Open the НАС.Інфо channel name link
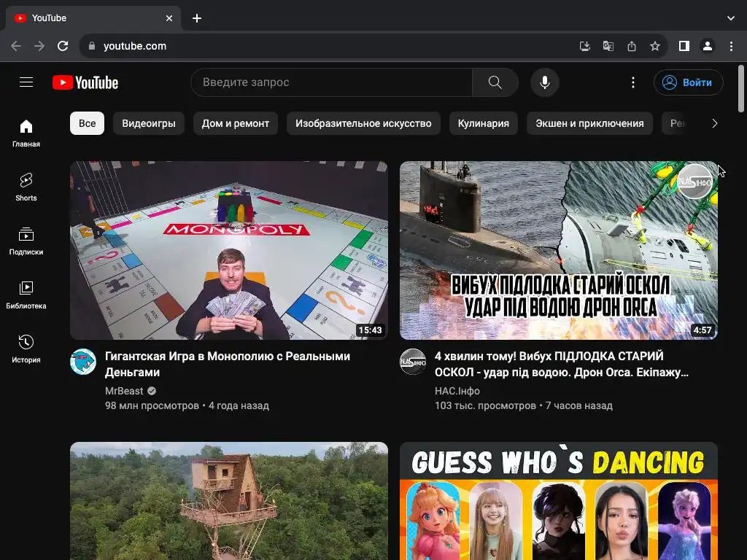 tap(457, 391)
